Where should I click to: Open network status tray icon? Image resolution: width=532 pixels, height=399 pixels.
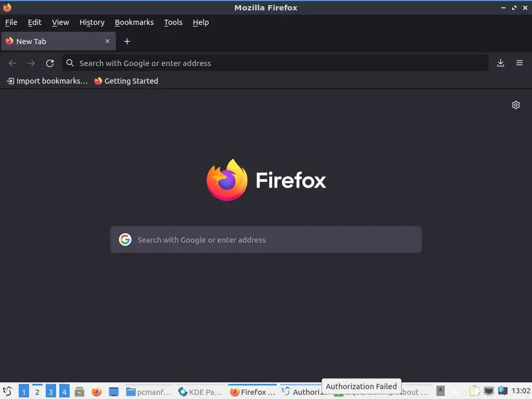coord(489,391)
